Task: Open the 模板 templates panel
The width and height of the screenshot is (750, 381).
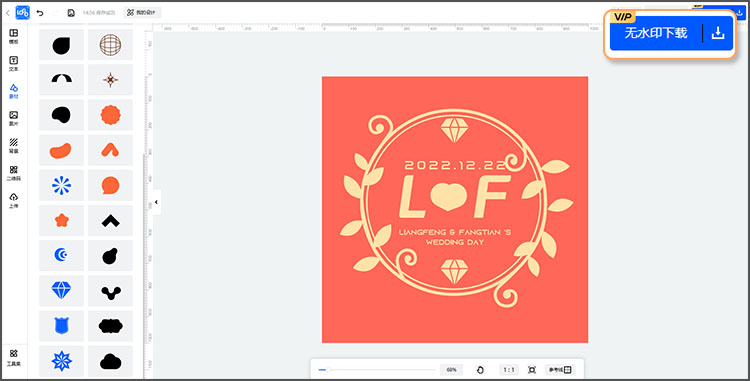Action: coord(14,36)
